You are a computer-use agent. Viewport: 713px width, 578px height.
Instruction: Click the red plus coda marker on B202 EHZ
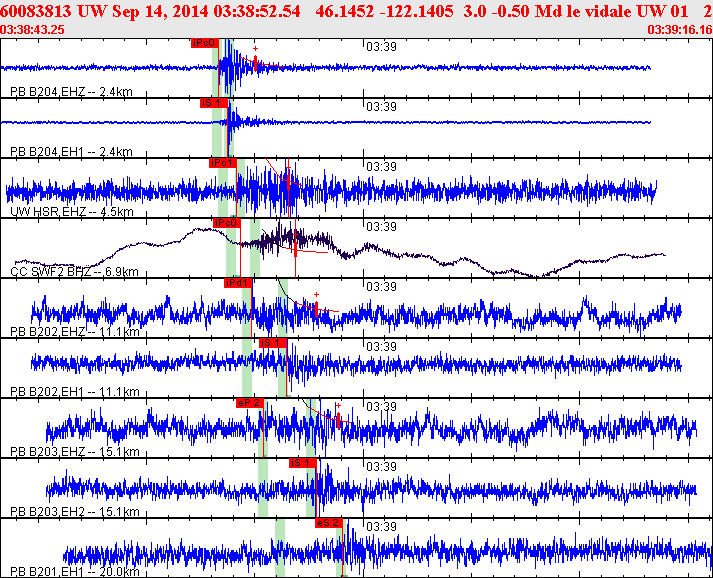[316, 294]
